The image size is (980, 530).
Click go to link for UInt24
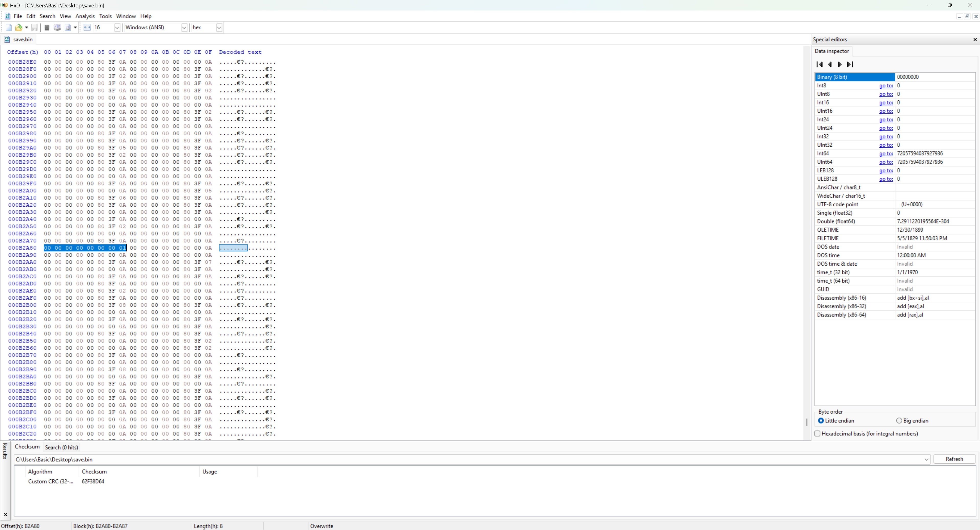tap(886, 128)
